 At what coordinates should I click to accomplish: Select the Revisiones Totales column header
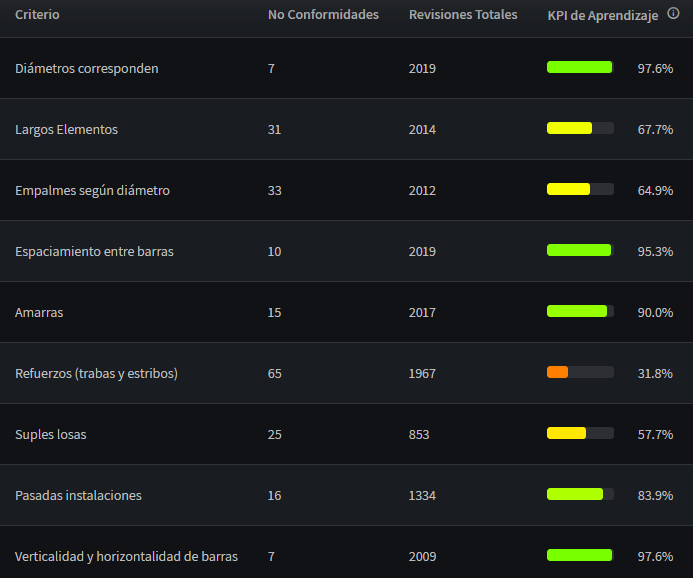463,15
